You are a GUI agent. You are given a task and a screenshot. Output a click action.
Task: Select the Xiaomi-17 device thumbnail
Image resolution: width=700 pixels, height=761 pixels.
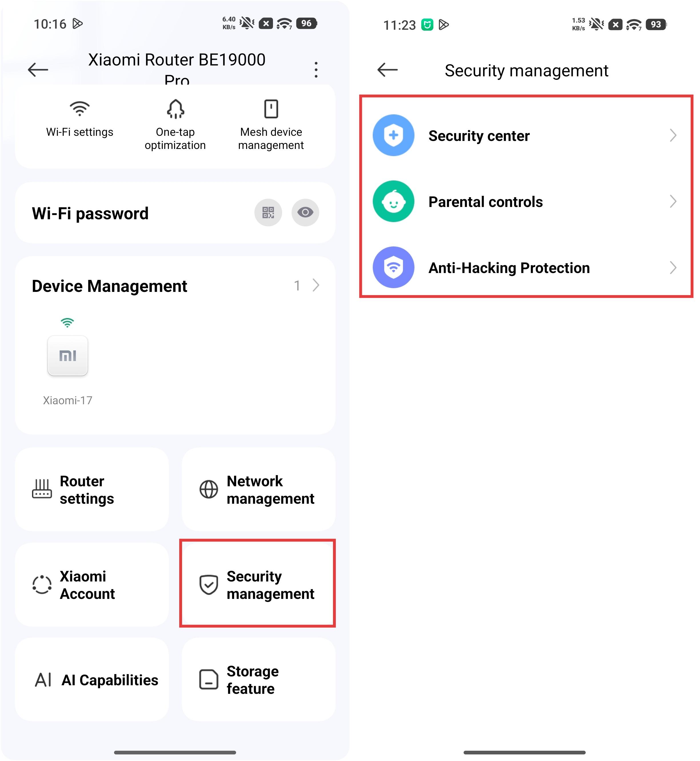[68, 355]
